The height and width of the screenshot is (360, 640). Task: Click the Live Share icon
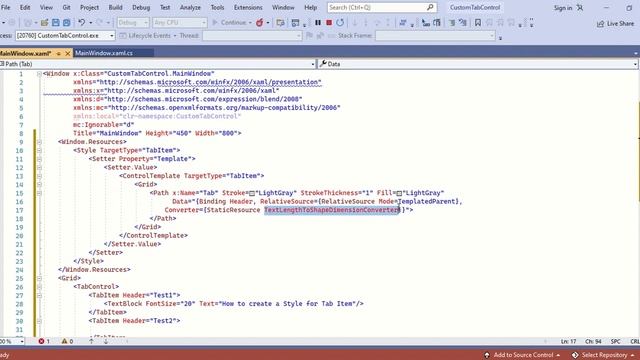[600, 24]
